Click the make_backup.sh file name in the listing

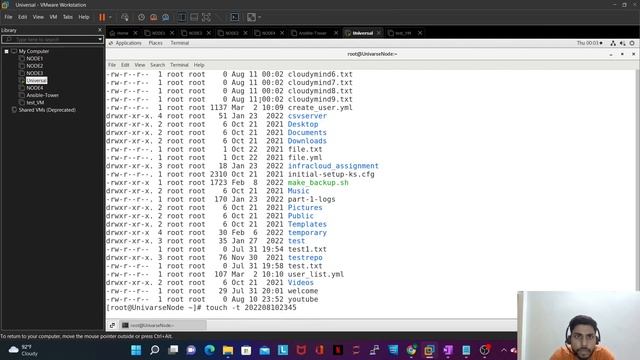point(318,182)
